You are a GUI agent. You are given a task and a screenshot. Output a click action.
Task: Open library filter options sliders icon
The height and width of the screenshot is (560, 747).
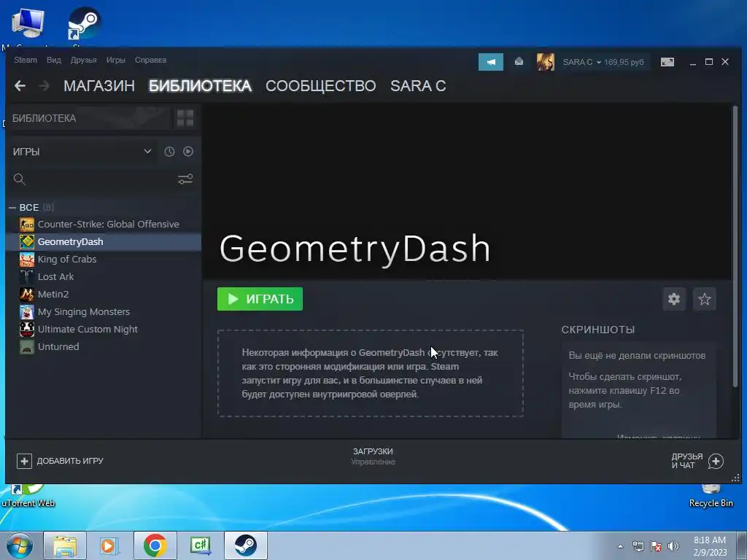[185, 179]
